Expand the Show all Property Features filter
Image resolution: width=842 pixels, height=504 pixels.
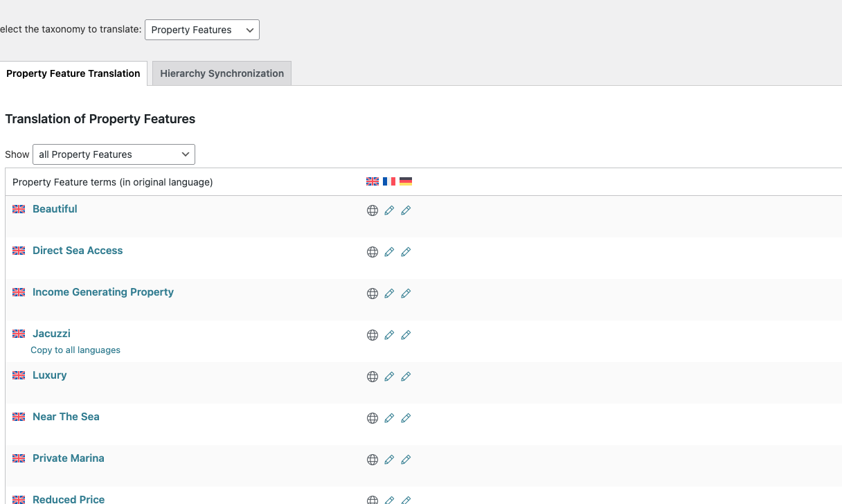point(114,154)
